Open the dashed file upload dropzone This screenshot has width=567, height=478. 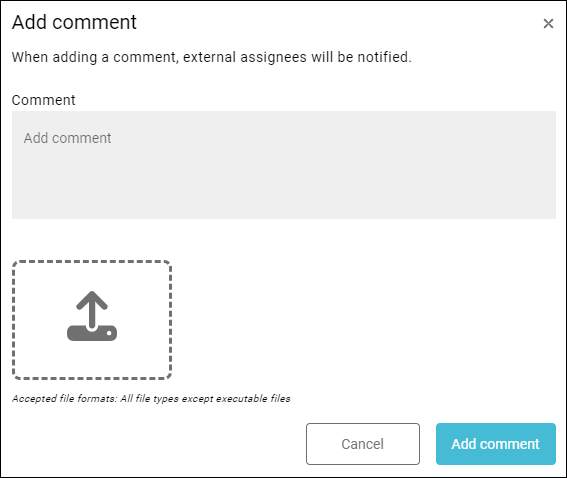click(x=92, y=320)
